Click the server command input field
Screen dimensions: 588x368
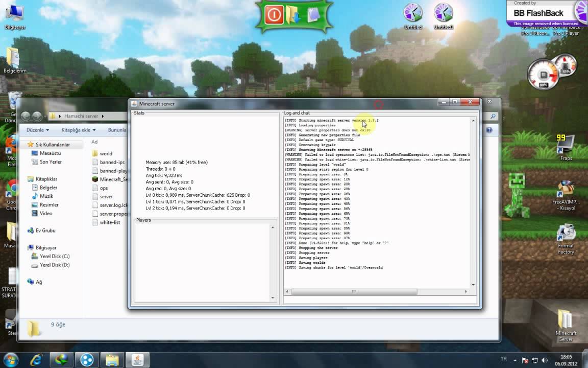[380, 300]
